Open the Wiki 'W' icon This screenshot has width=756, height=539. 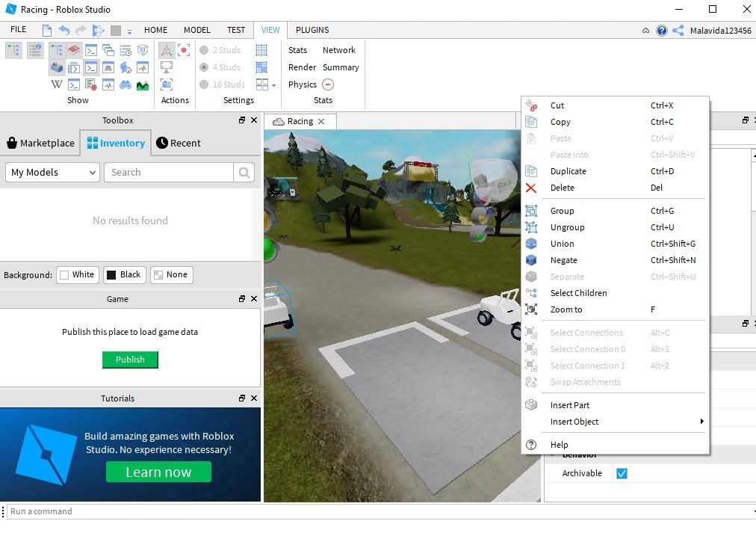click(57, 85)
